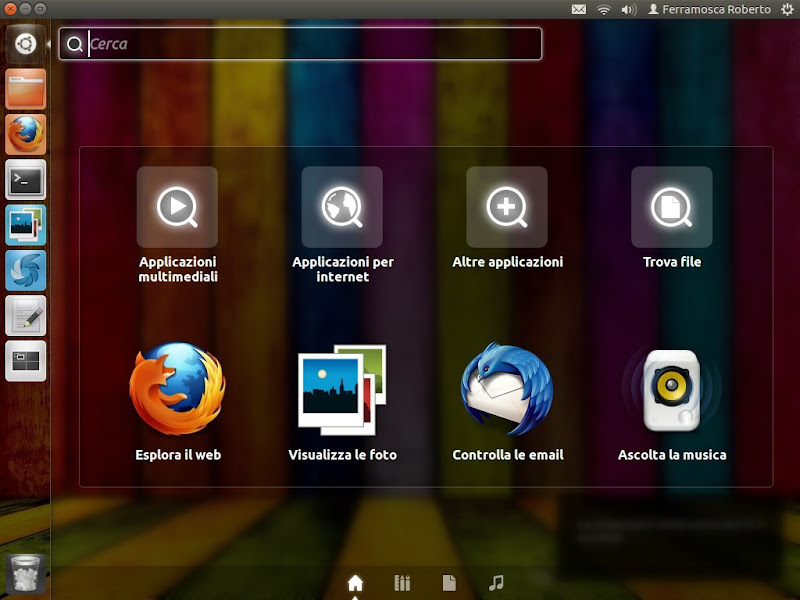Open the Wi-Fi network indicator
Viewport: 800px width, 600px height.
pyautogui.click(x=604, y=9)
